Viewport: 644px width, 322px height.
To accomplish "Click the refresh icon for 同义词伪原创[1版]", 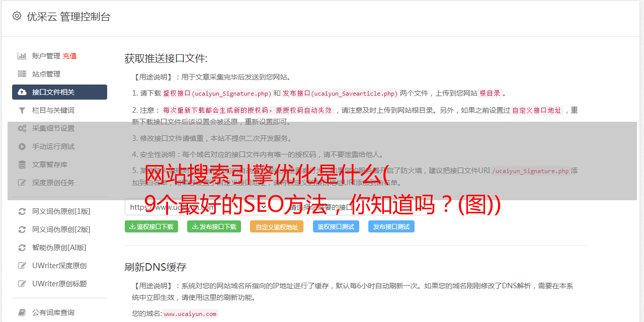I will pos(22,211).
